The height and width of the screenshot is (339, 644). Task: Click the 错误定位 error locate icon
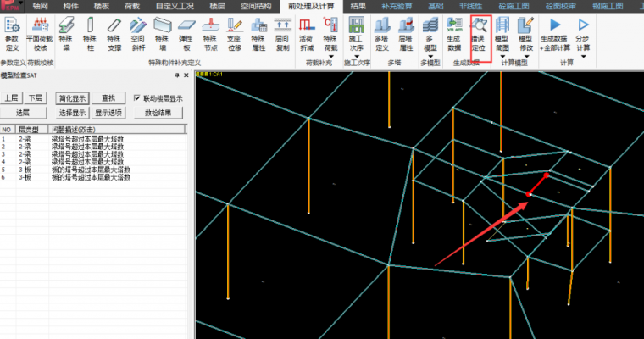pos(479,38)
